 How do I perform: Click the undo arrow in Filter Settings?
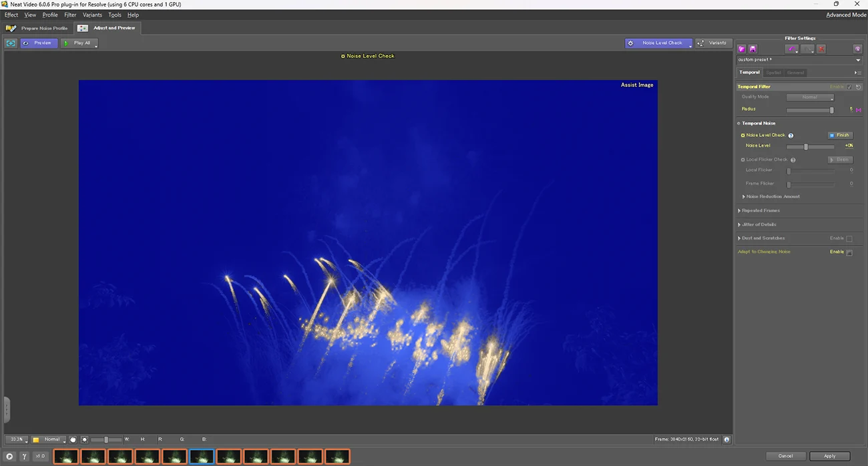coord(792,49)
